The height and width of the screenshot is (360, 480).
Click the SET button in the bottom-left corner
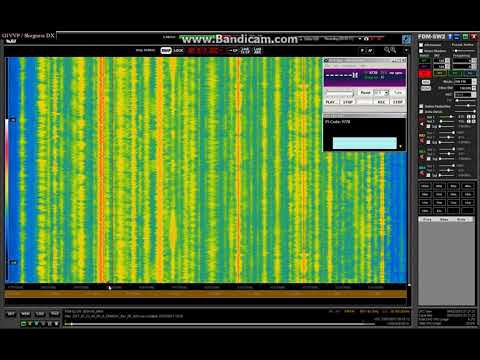11,314
